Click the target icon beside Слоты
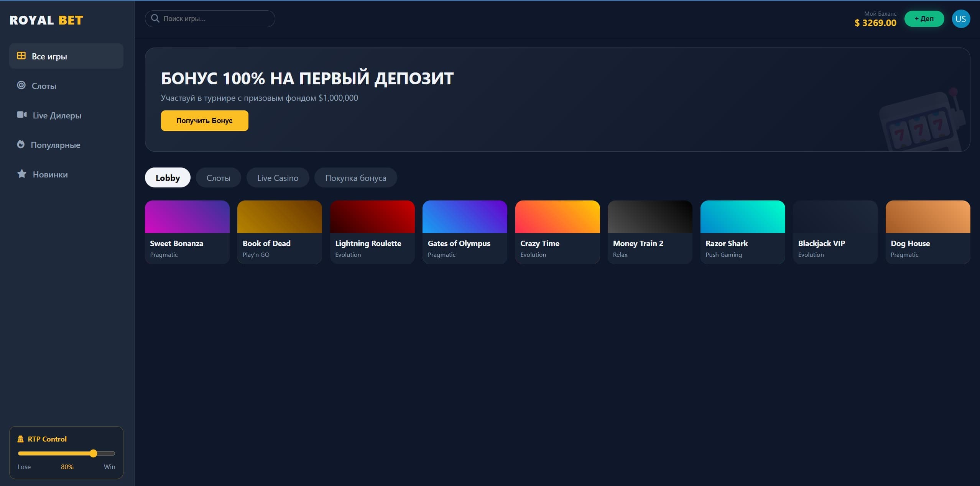This screenshot has width=980, height=486. pyautogui.click(x=21, y=85)
